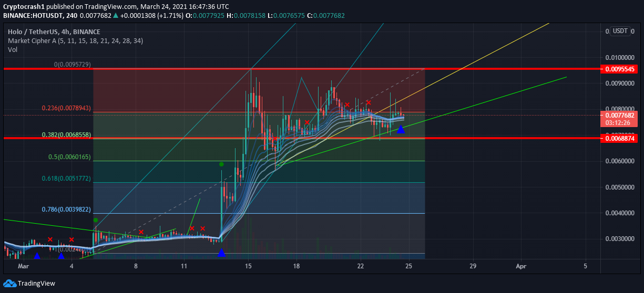Click the 0.0060000 price axis value
This screenshot has height=293, width=644.
(619, 161)
